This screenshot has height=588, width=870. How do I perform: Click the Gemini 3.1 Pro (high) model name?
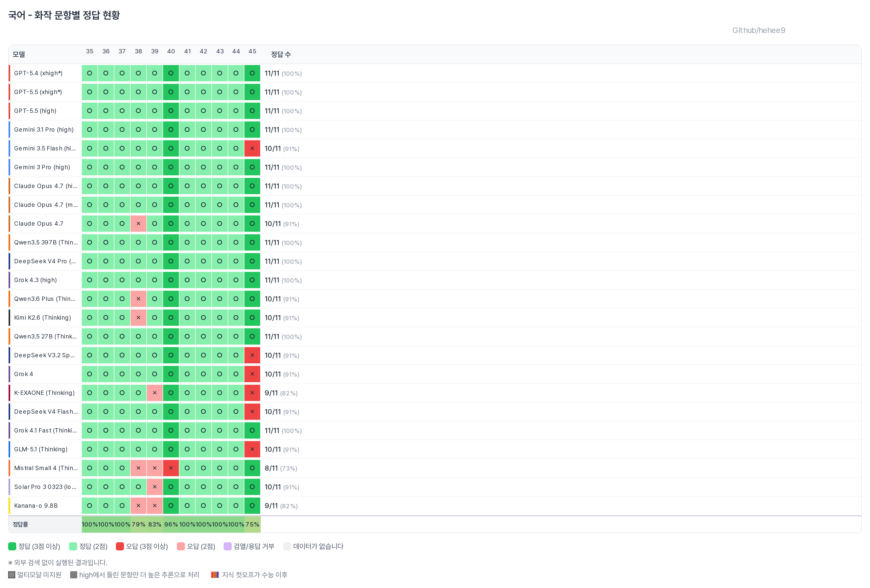point(44,130)
